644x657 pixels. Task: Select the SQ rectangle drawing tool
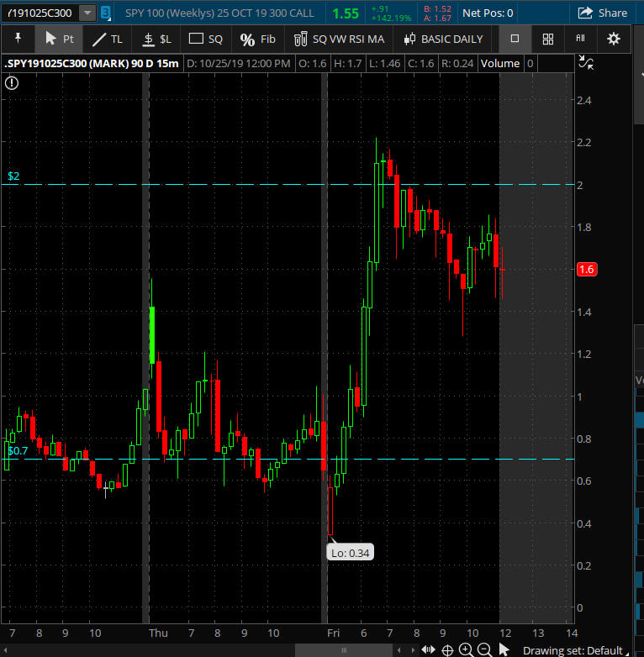pos(205,39)
